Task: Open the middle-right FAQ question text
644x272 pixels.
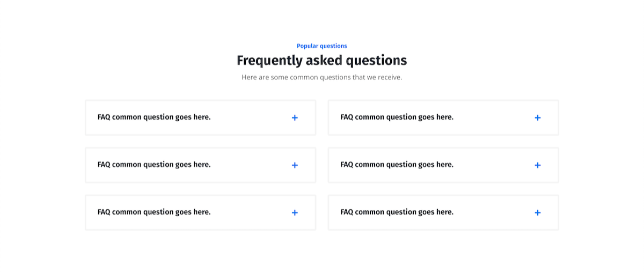Action: click(x=397, y=165)
